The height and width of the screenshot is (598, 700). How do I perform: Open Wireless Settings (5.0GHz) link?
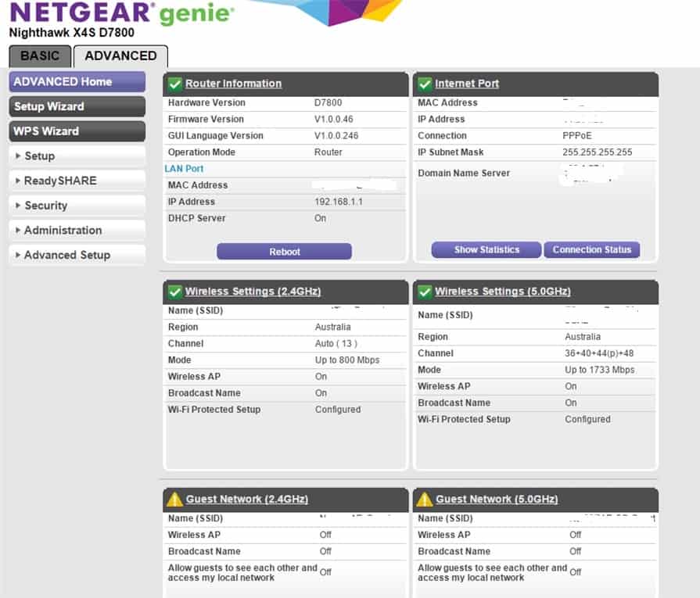(503, 292)
